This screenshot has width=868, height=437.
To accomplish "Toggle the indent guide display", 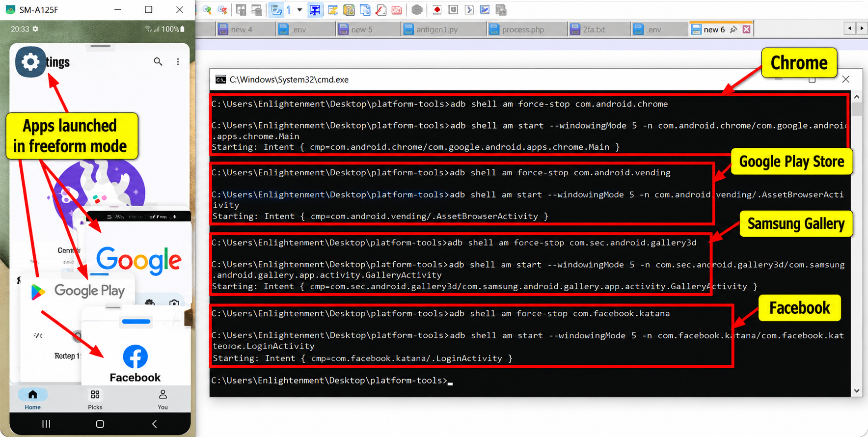I will coord(315,10).
